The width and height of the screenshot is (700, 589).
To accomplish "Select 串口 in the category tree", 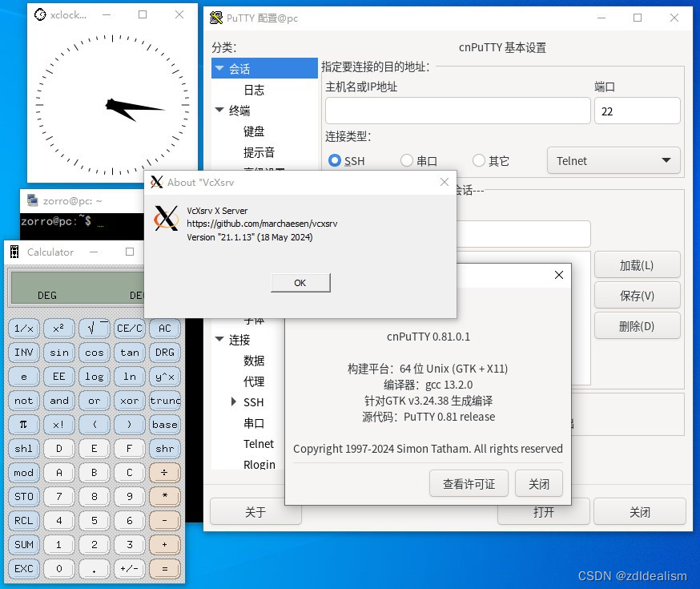I will 254,423.
